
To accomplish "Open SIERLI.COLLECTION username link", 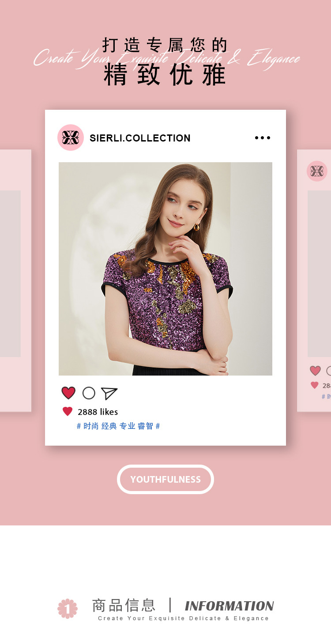I will click(140, 138).
